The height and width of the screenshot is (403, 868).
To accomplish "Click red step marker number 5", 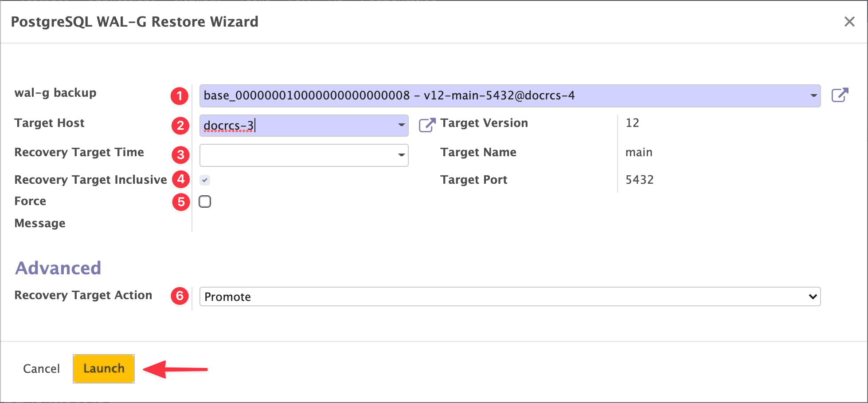I will [x=181, y=202].
